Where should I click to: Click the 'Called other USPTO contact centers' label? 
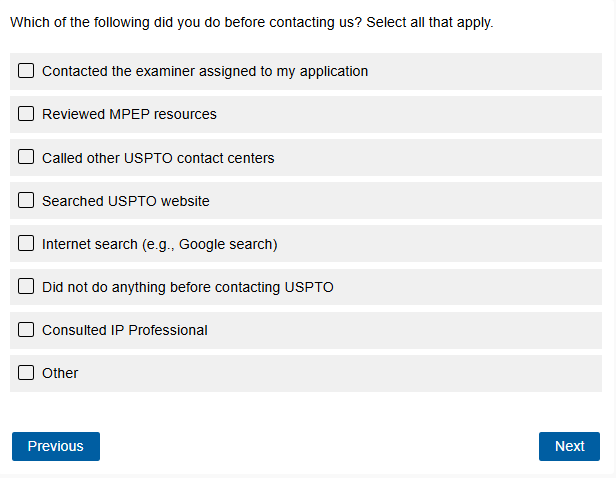158,158
